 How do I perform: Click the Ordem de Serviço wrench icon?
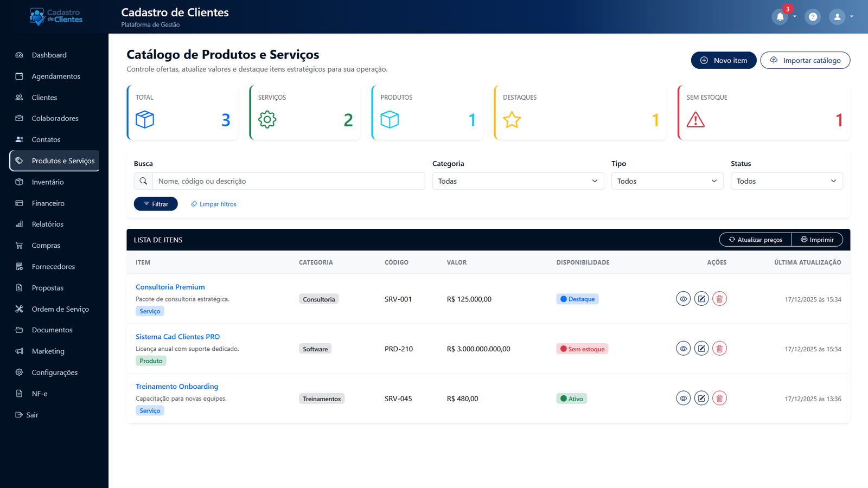[x=19, y=309]
